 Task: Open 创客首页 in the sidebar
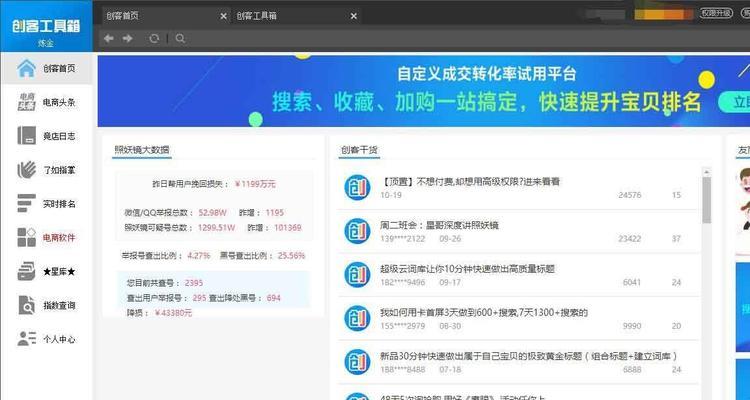tap(46, 68)
